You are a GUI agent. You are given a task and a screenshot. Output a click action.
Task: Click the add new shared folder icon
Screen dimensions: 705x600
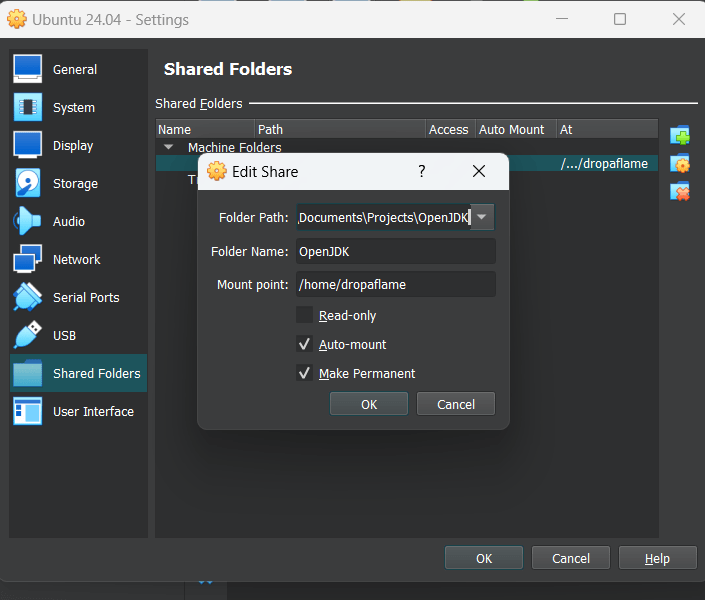pos(680,135)
